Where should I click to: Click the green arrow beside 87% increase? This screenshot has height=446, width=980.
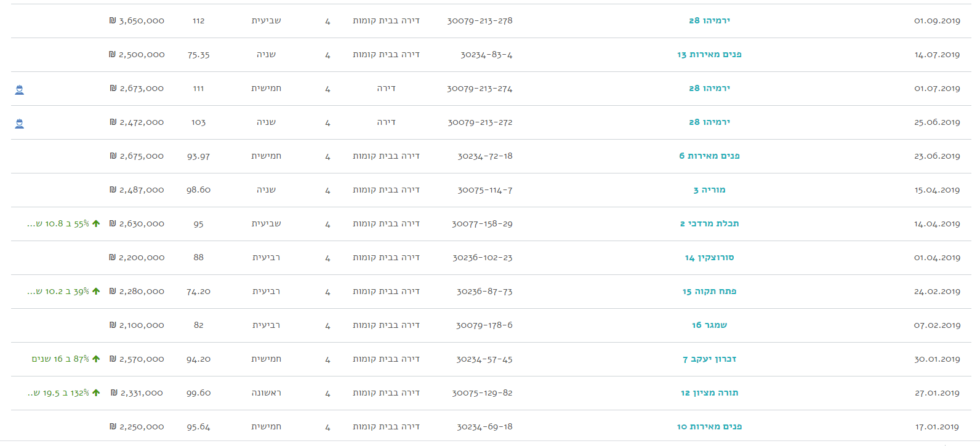pos(96,359)
